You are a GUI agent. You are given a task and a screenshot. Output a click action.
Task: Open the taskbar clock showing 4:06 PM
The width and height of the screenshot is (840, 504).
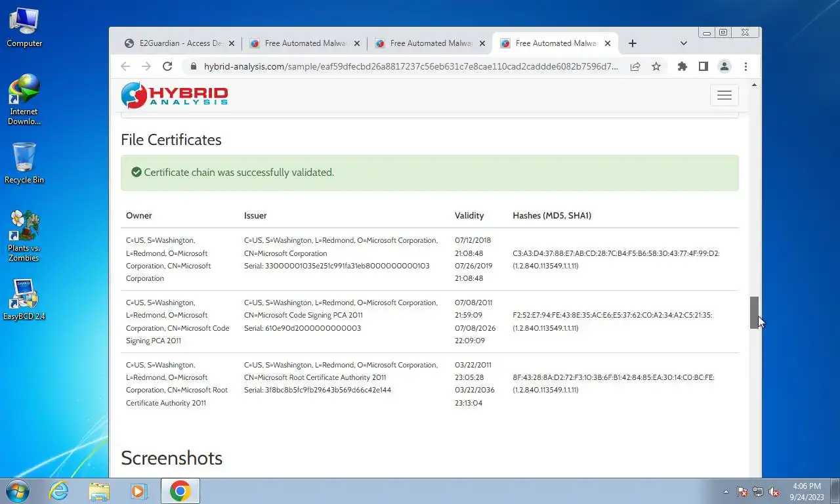(x=807, y=491)
